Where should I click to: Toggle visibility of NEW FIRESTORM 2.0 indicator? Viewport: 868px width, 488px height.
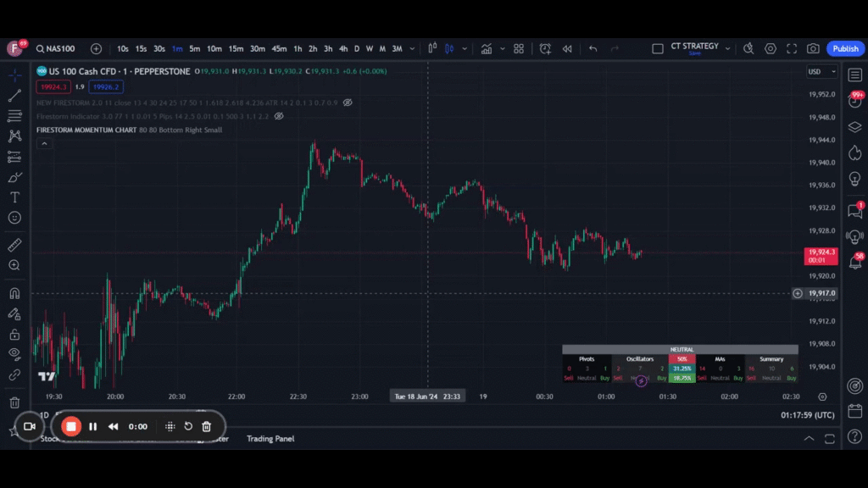click(x=347, y=103)
